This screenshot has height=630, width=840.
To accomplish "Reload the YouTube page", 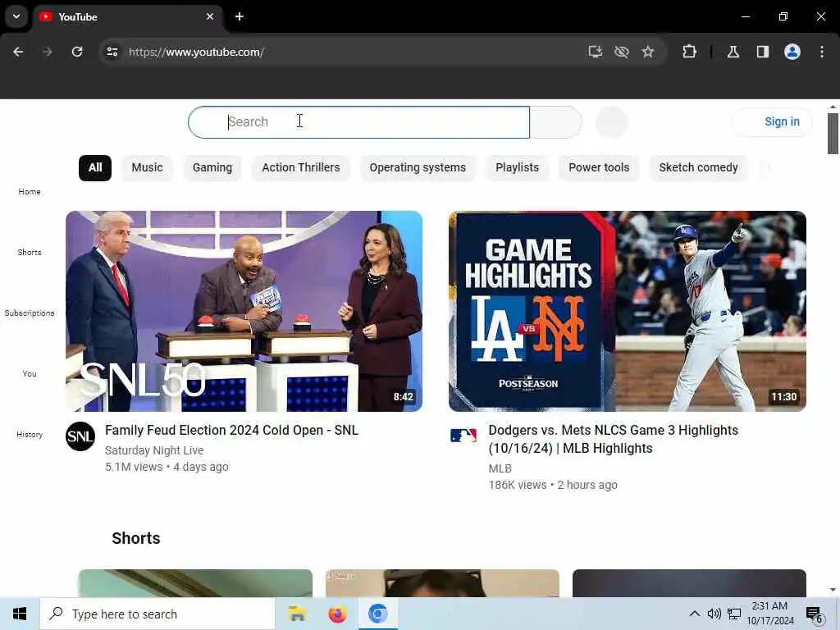I will (x=77, y=52).
